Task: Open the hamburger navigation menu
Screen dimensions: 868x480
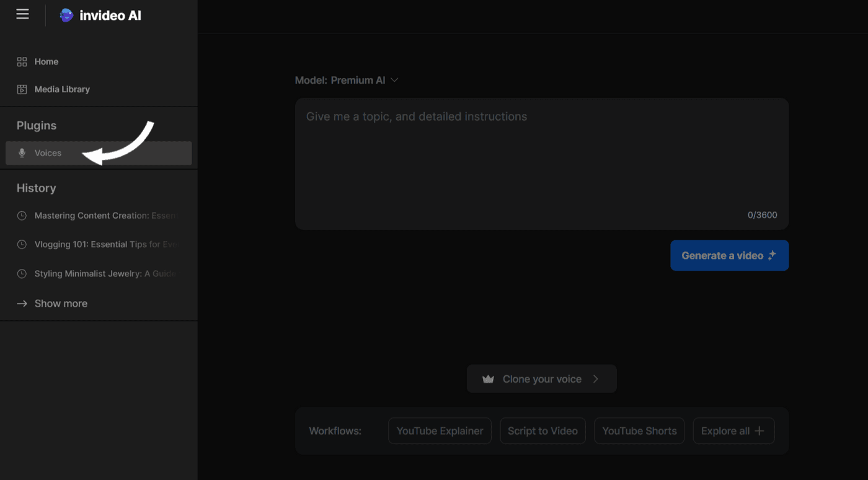Action: click(22, 14)
